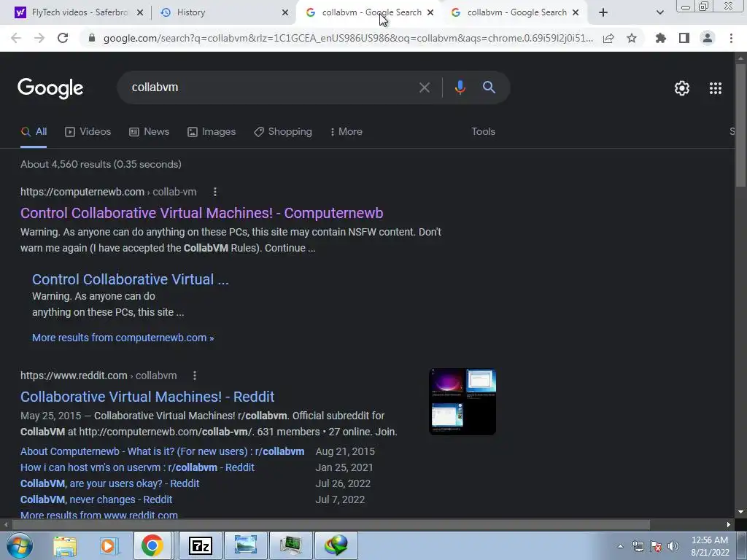Open the Control Collaborative Virtual ... sublink
The image size is (747, 560).
click(130, 279)
